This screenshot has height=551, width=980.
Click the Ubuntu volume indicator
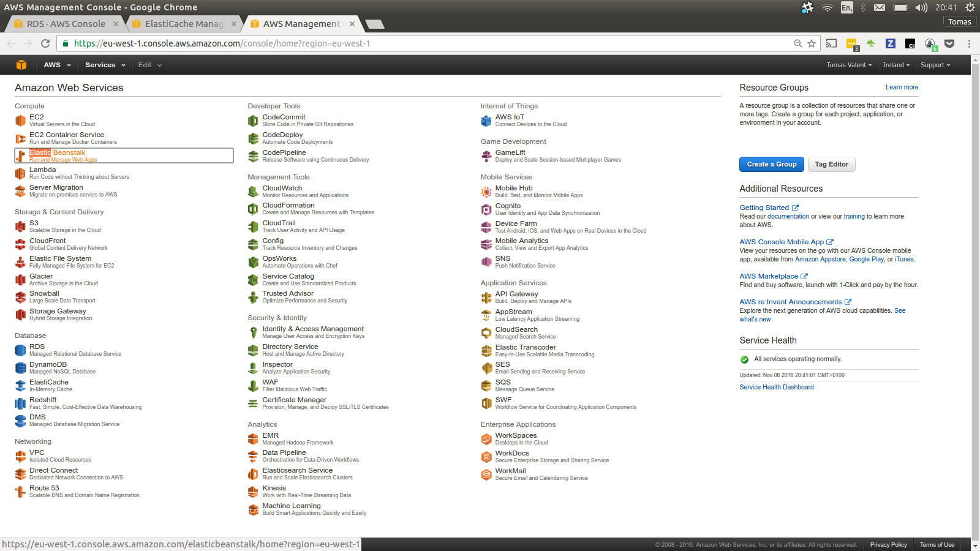921,7
